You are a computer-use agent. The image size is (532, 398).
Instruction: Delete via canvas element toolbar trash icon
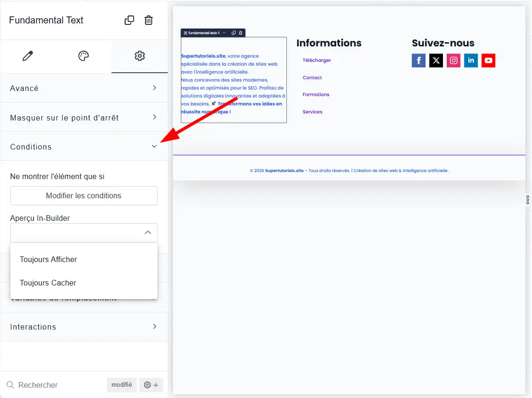pos(240,33)
